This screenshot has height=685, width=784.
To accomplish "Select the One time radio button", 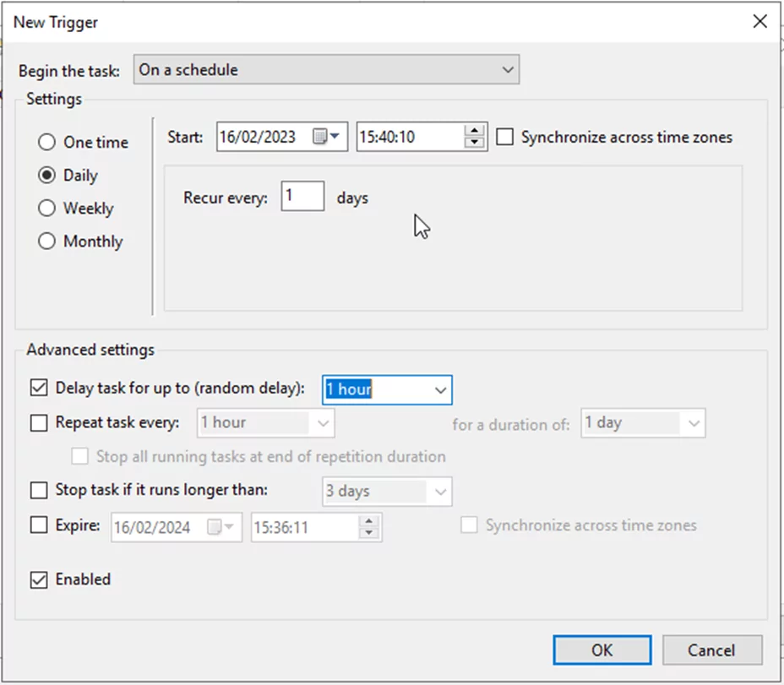I will point(46,142).
